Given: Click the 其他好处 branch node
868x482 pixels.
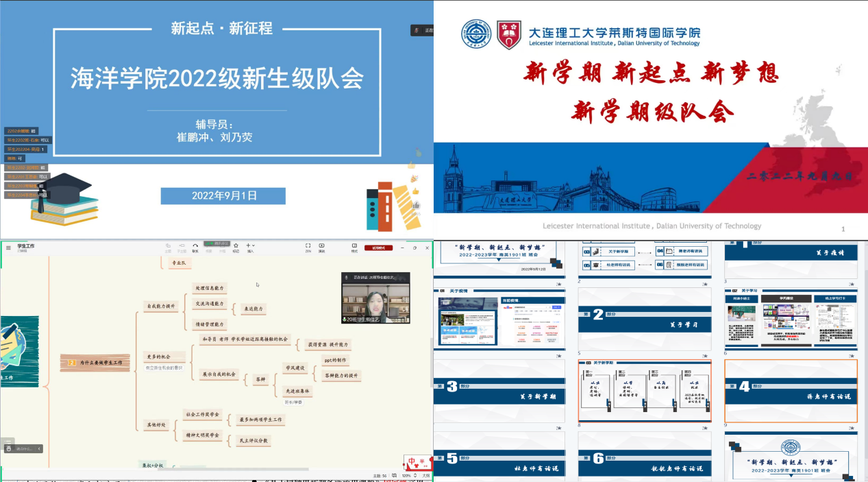Looking at the screenshot, I should pyautogui.click(x=157, y=424).
